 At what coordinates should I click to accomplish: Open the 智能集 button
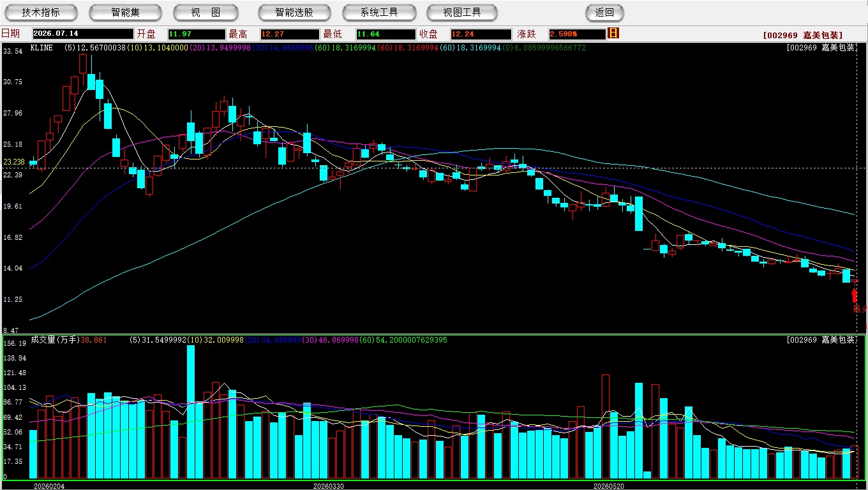tap(126, 12)
